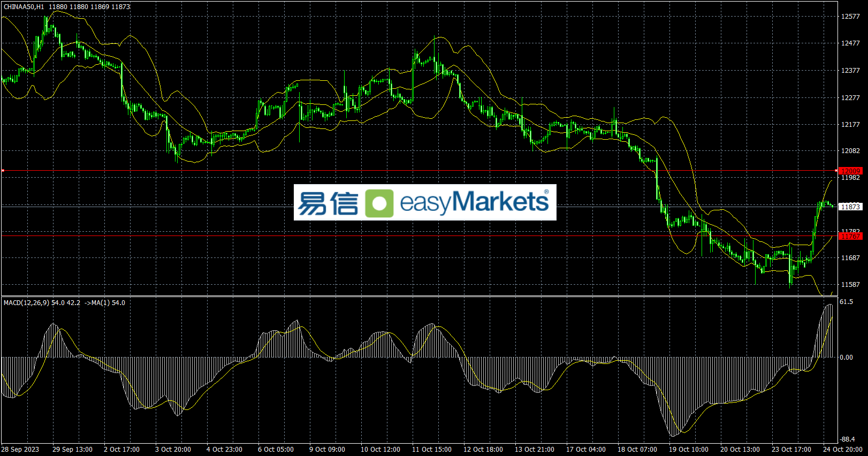Click the 11 Oct 15:00 time label
The width and height of the screenshot is (868, 456).
point(432,450)
